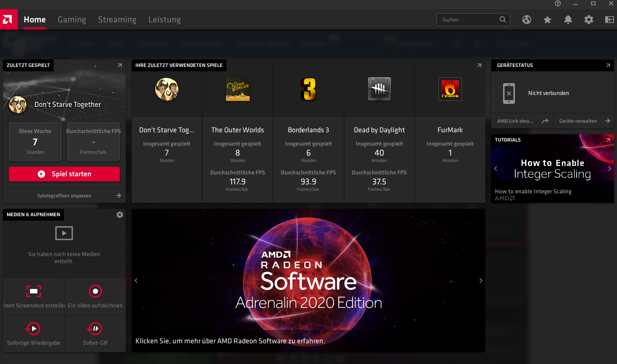This screenshot has width=617, height=364.
Task: Start recording a video
Action: click(x=95, y=291)
